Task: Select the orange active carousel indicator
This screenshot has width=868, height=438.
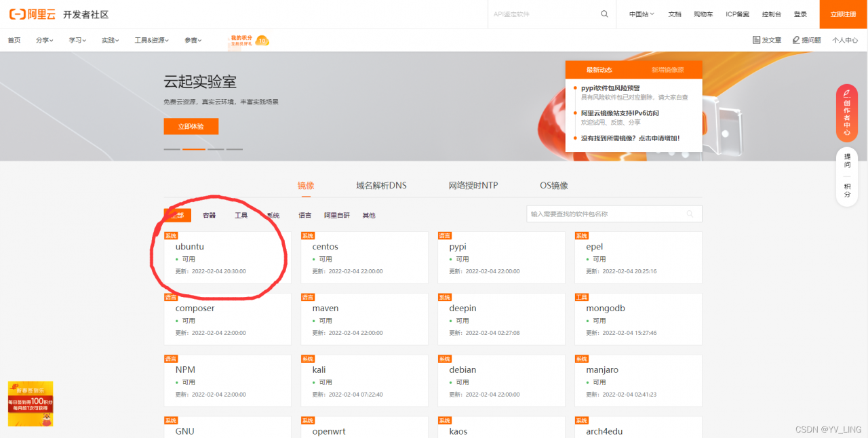Action: pyautogui.click(x=194, y=149)
